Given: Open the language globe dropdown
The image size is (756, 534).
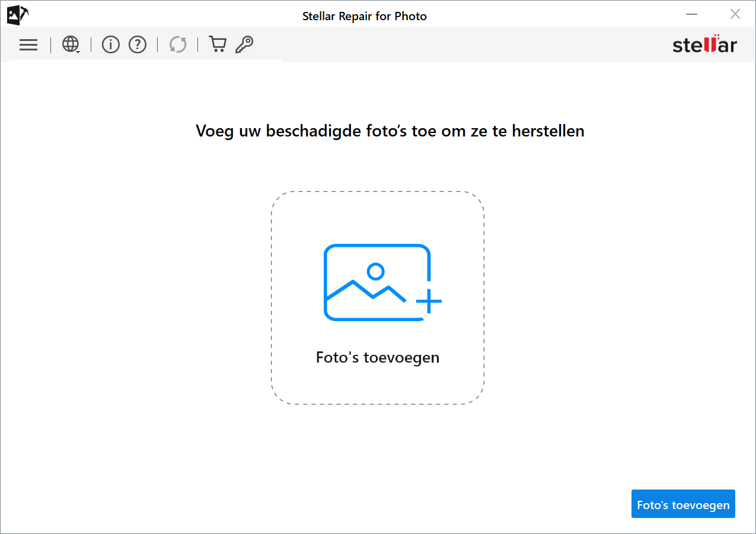Looking at the screenshot, I should 71,44.
